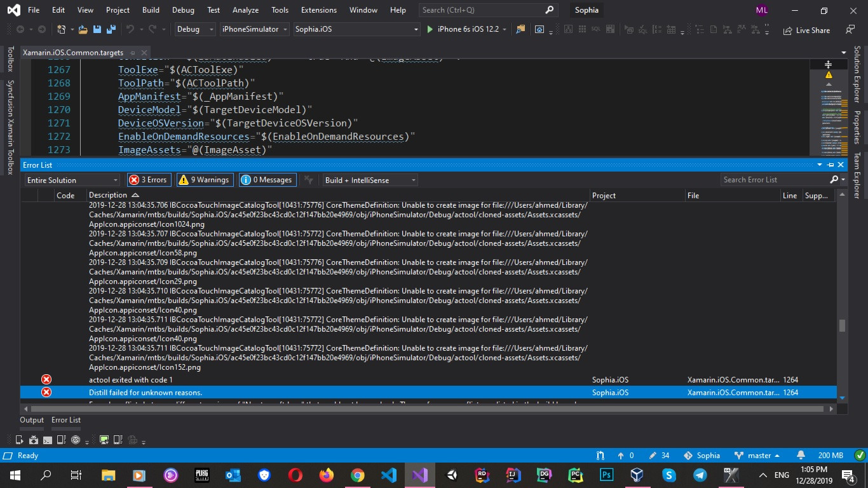Select 'Distill failed for unknown reasons.' error row
Screen dimensions: 868x488
coord(428,392)
